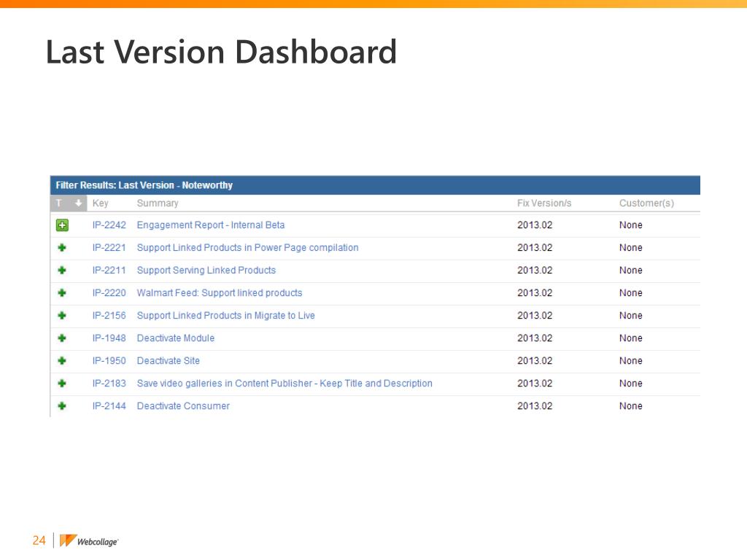Screen dimensions: 747x560
Task: Open Support Linked Products in Migrate to Live
Action: (x=226, y=315)
